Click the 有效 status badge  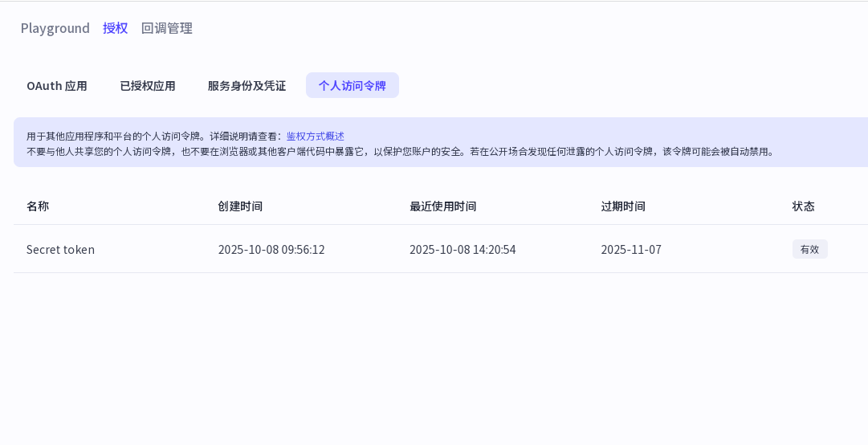coord(809,250)
